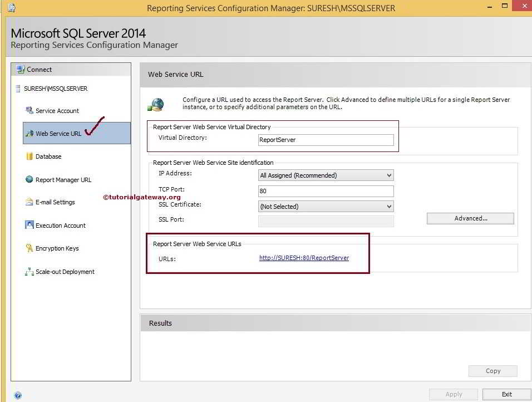
Task: Click the Copy button in Results panel
Action: click(492, 371)
